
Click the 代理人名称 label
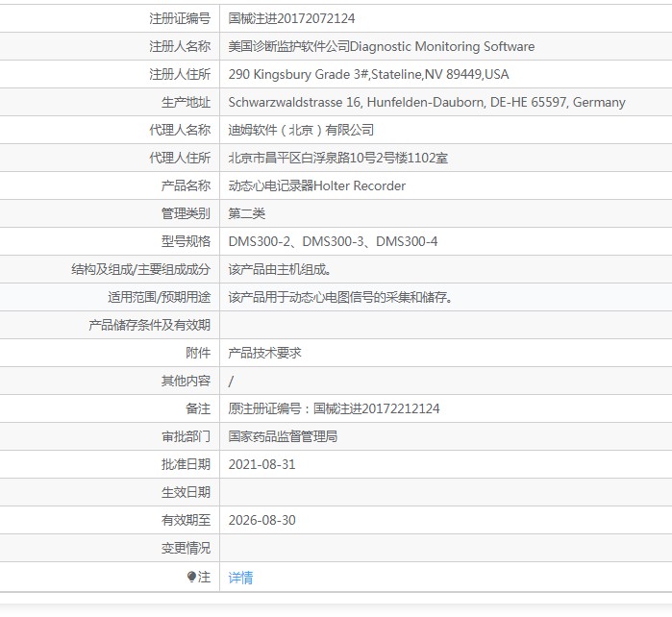pos(180,130)
